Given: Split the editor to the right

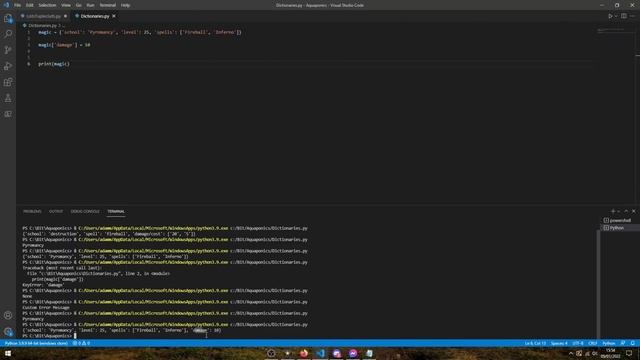Looking at the screenshot, I should point(624,16).
